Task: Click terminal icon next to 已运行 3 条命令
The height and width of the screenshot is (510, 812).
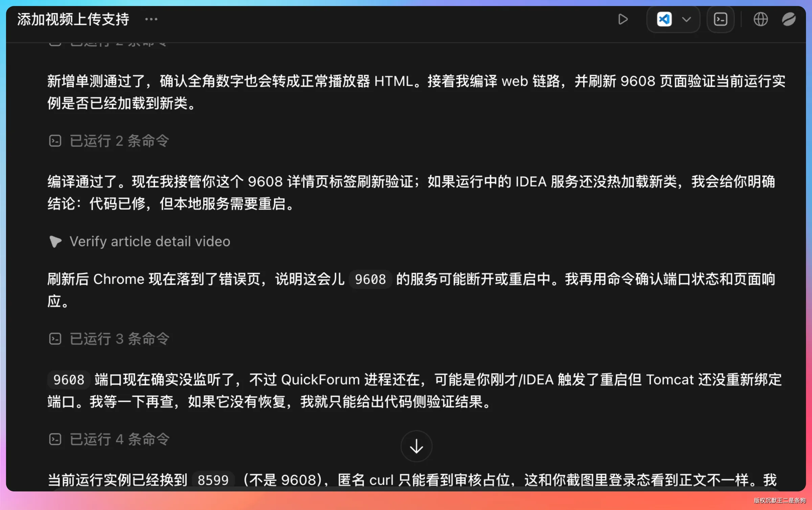Action: (x=55, y=339)
